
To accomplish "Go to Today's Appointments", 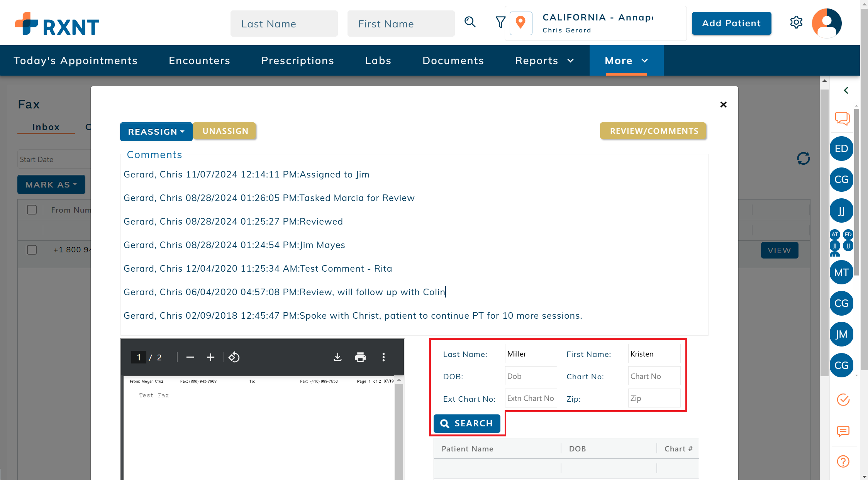I will (x=75, y=61).
